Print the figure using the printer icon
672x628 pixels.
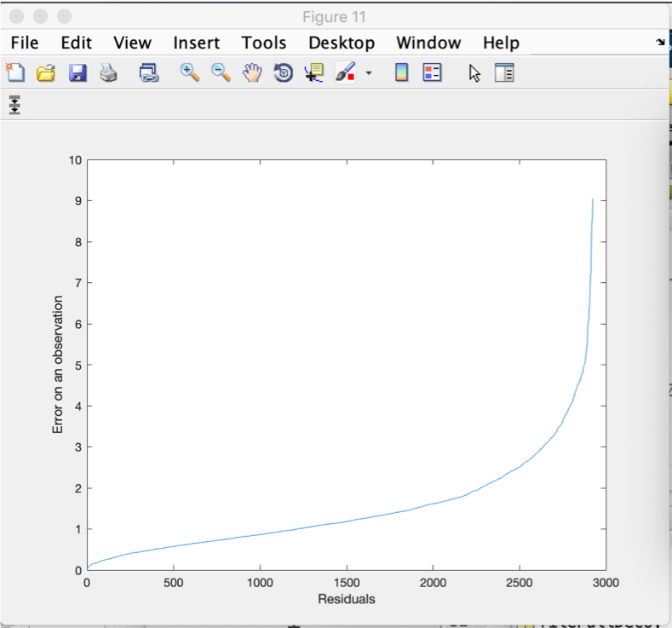pyautogui.click(x=108, y=73)
